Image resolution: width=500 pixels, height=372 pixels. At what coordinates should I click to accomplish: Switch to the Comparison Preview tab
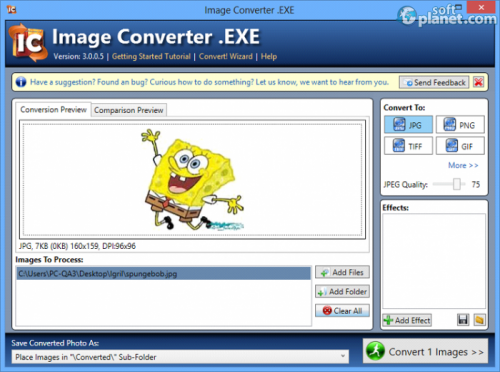[129, 110]
